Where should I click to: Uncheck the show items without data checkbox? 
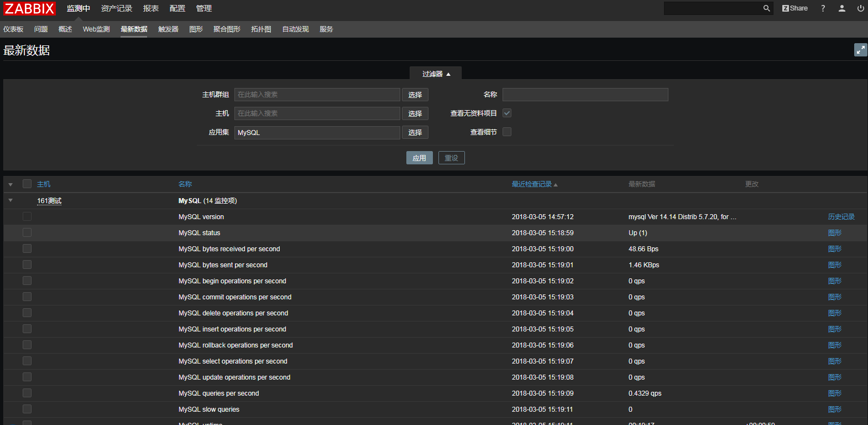tap(507, 113)
